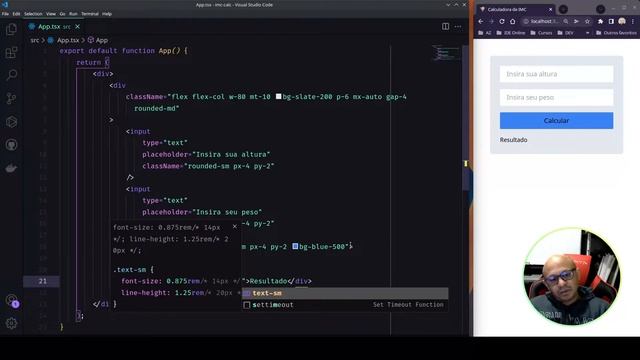The image size is (640, 360).
Task: Go forward in the browser
Action: tap(491, 21)
